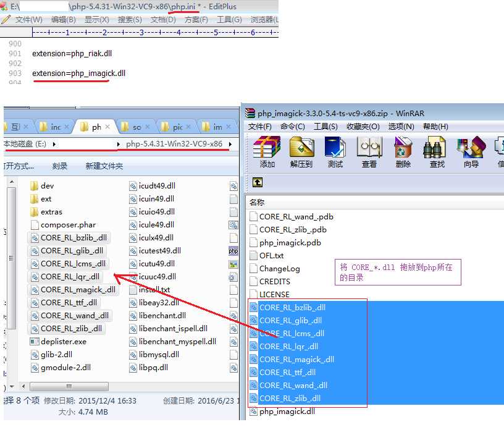Open EditPlus 文档(D) menu
The width and height of the screenshot is (504, 427).
click(163, 20)
